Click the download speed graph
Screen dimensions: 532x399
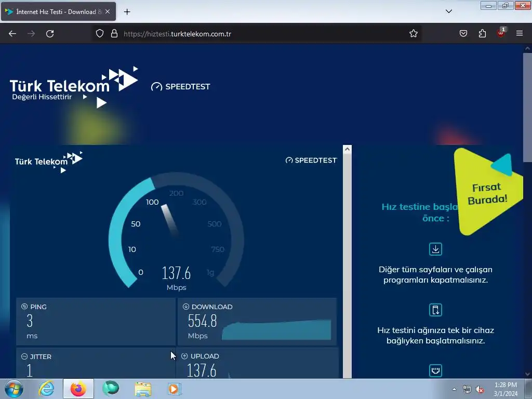276,329
